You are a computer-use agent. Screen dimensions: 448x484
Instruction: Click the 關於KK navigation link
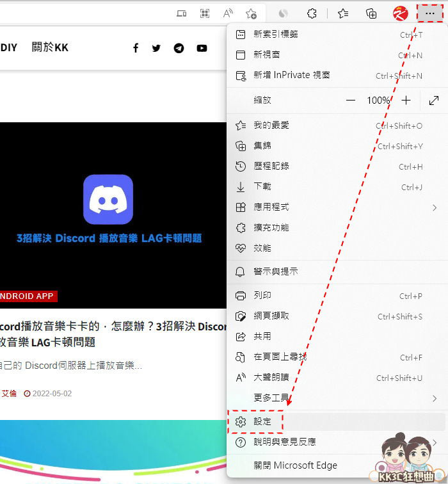pos(50,47)
